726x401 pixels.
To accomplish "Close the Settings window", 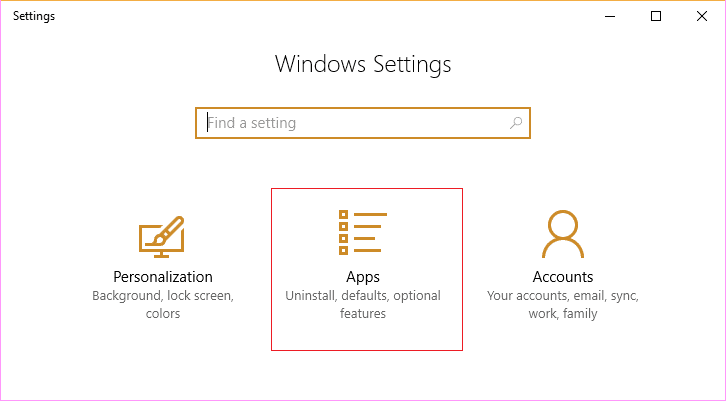I will [x=702, y=16].
